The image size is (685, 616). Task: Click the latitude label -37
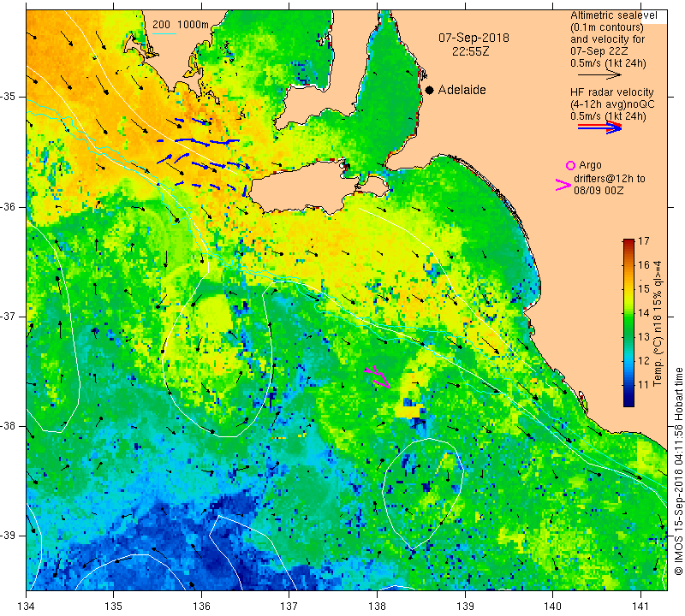pos(9,316)
